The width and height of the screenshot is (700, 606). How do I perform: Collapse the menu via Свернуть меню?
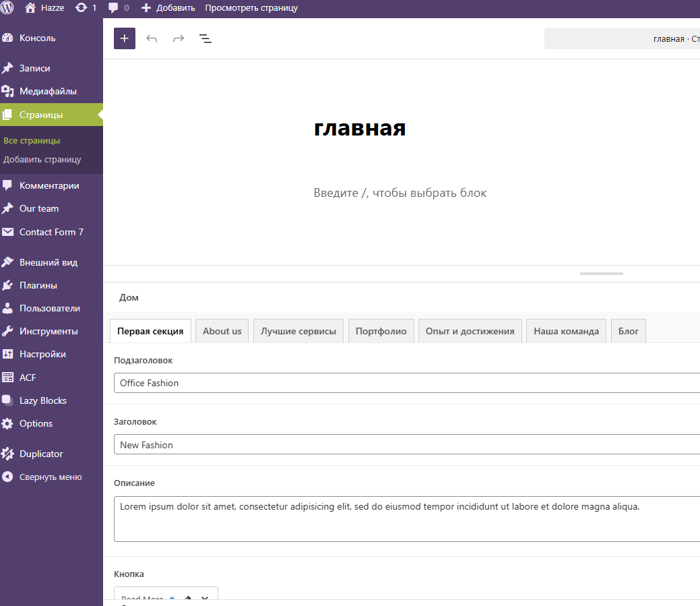click(51, 477)
